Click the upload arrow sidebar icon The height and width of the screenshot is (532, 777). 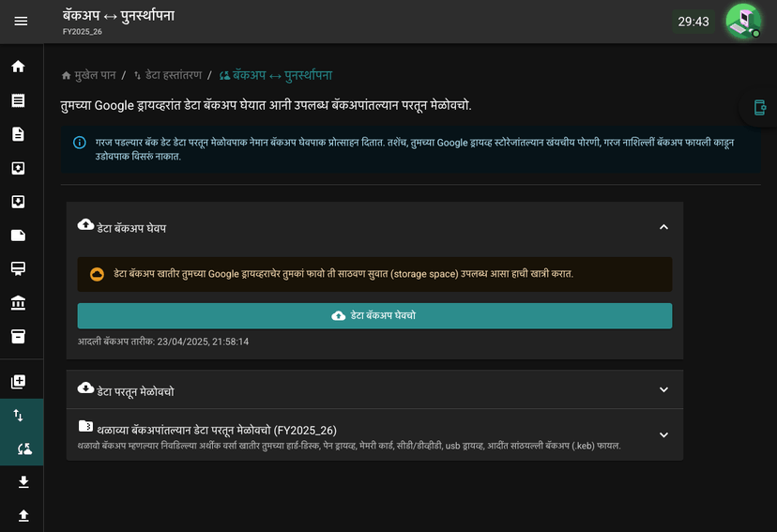23,516
